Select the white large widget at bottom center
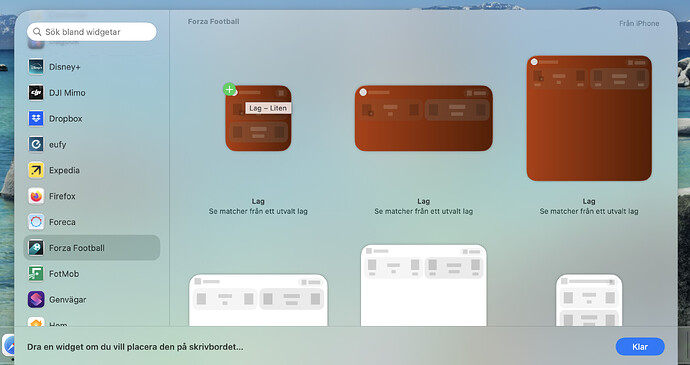 [424, 286]
